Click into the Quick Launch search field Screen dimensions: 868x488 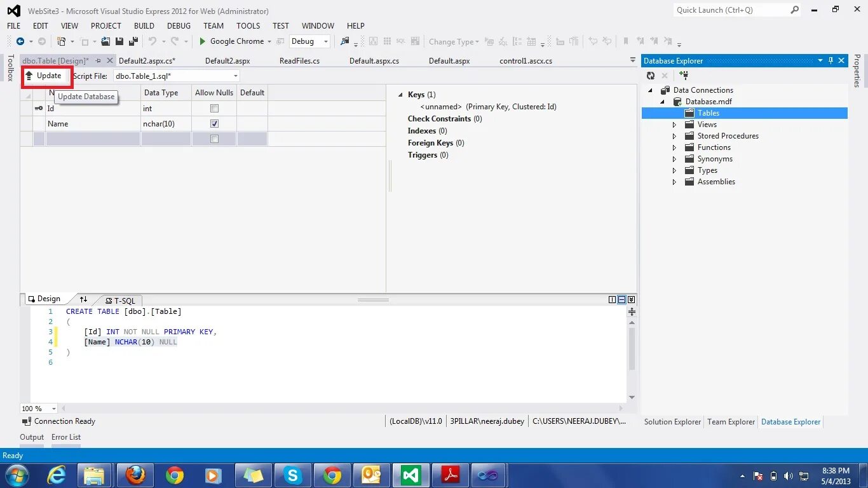(731, 10)
